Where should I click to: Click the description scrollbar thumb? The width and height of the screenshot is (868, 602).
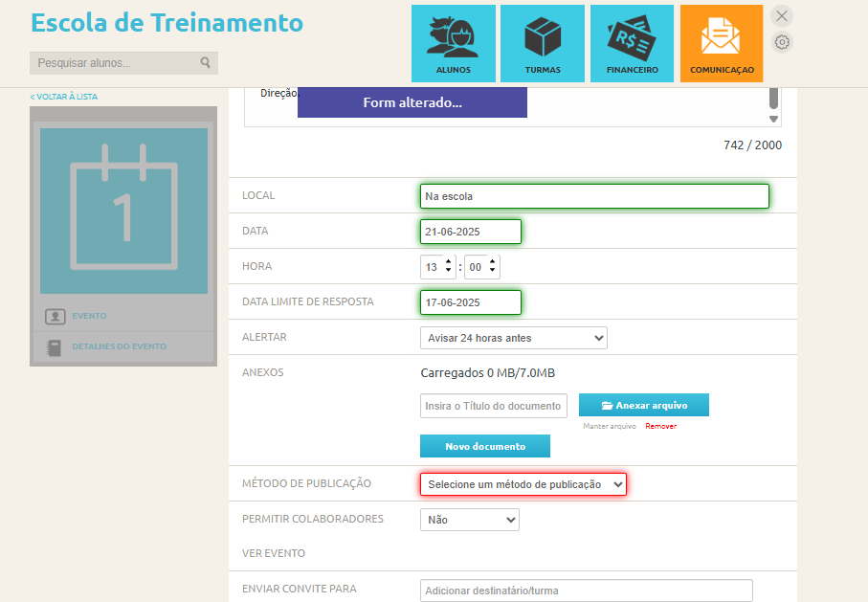tap(774, 98)
